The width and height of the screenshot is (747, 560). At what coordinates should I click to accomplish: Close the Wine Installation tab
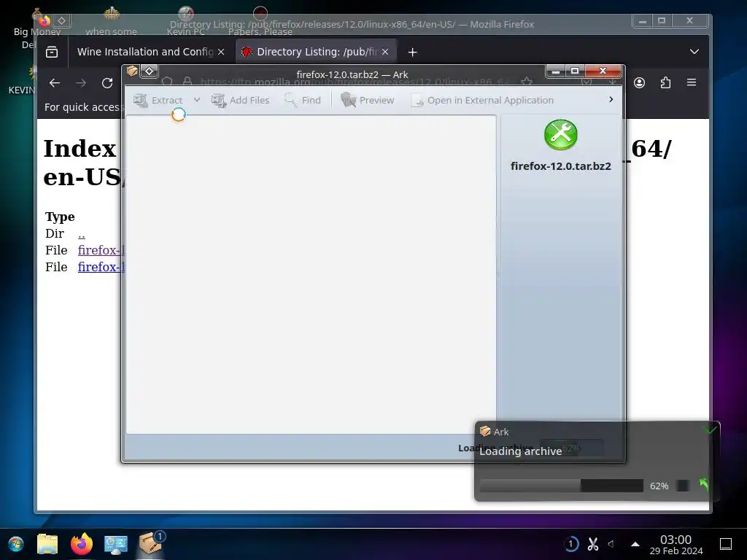221,52
